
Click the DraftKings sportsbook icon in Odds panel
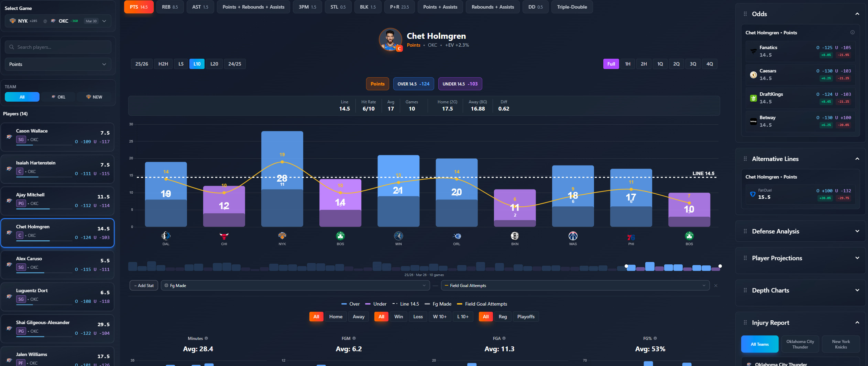[x=754, y=98]
